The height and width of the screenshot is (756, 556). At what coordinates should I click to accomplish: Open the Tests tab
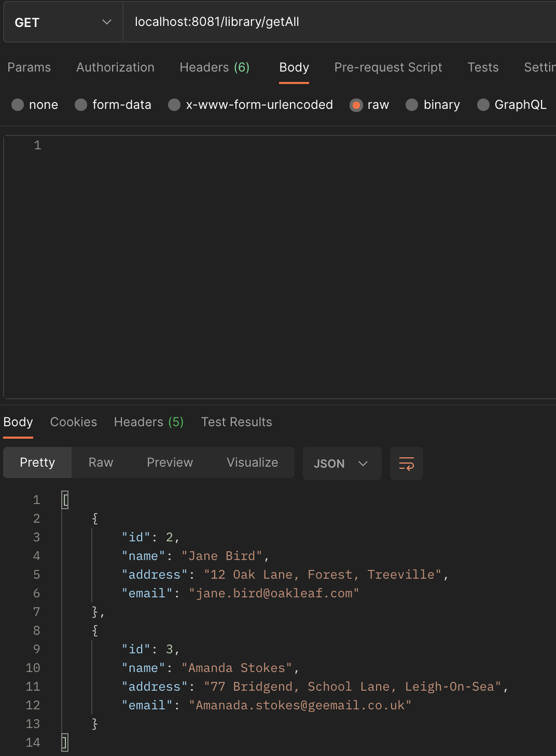point(483,67)
